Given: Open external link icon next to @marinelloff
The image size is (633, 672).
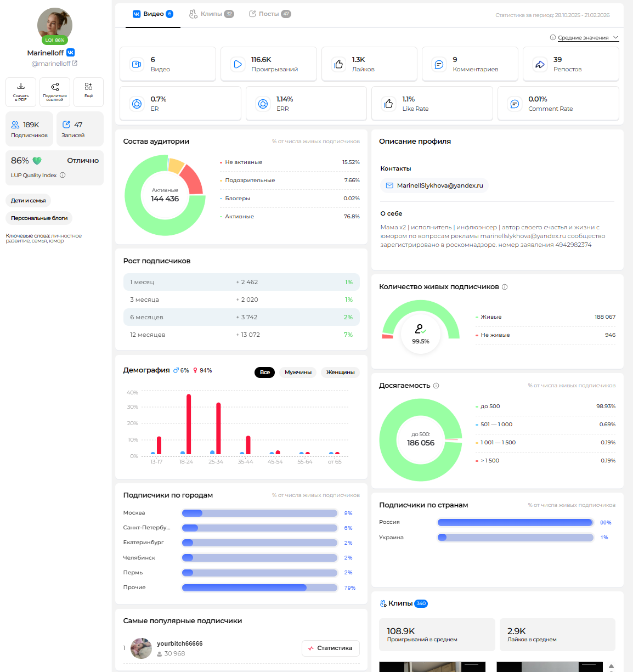Looking at the screenshot, I should [75, 64].
